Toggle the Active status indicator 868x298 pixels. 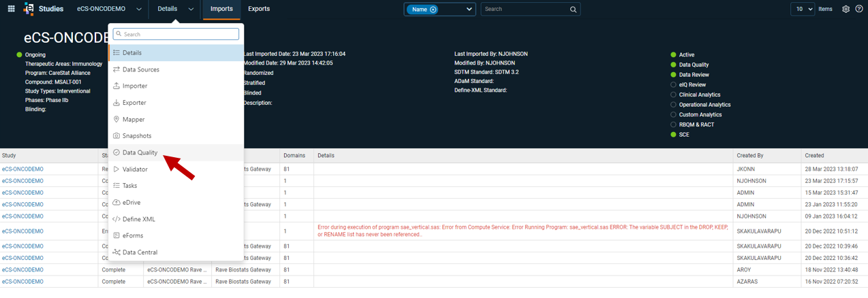[673, 55]
